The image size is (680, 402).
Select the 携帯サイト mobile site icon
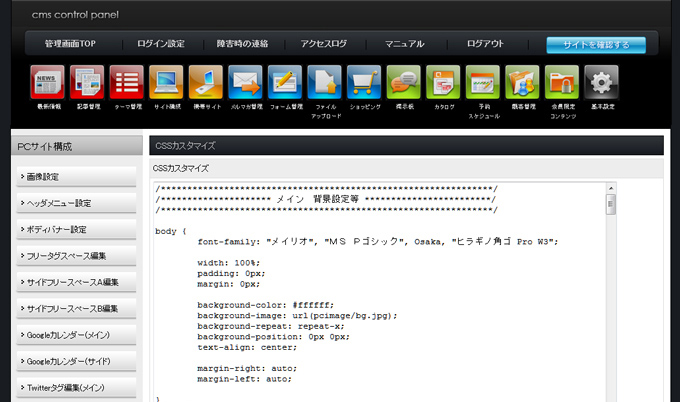(206, 82)
